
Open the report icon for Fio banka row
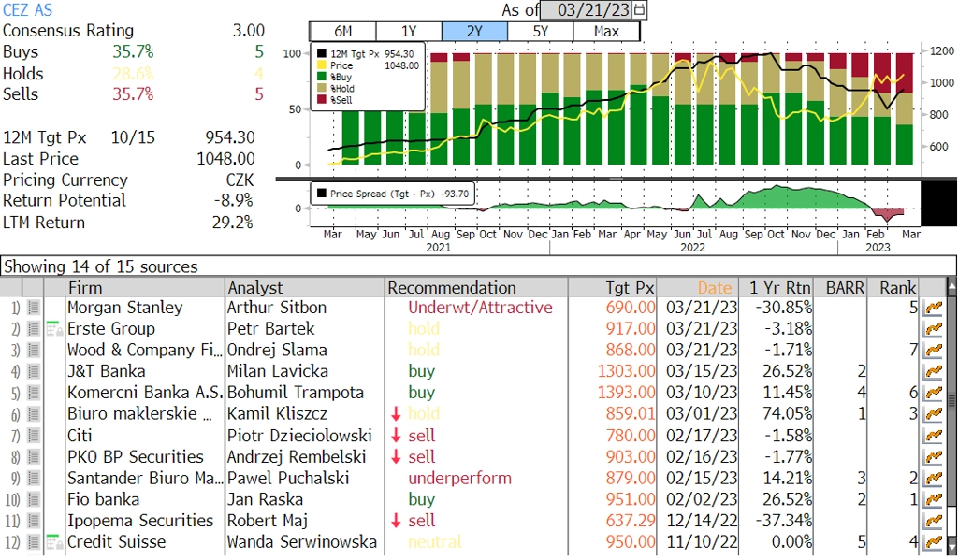coord(34,499)
